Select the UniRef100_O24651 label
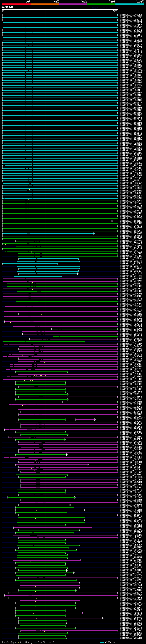 click(131, 633)
